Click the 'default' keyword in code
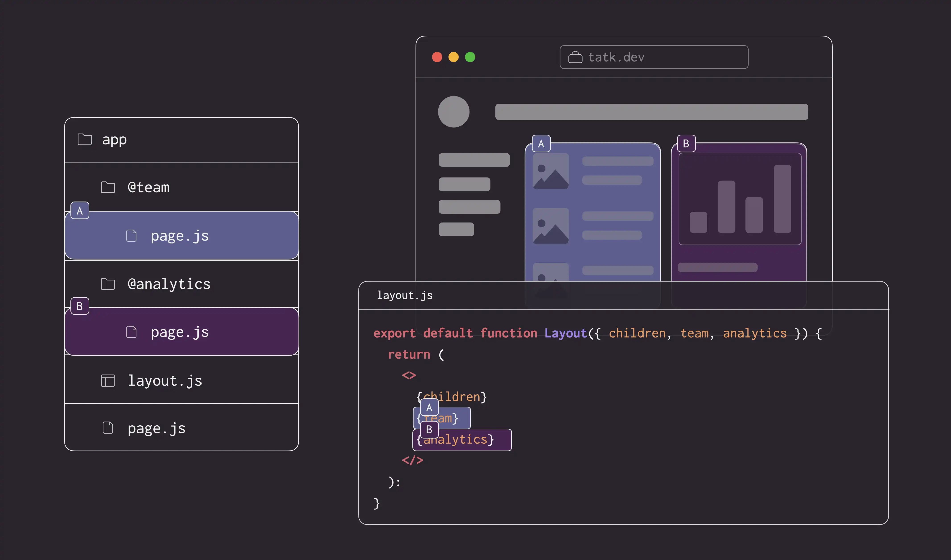 [x=448, y=333]
